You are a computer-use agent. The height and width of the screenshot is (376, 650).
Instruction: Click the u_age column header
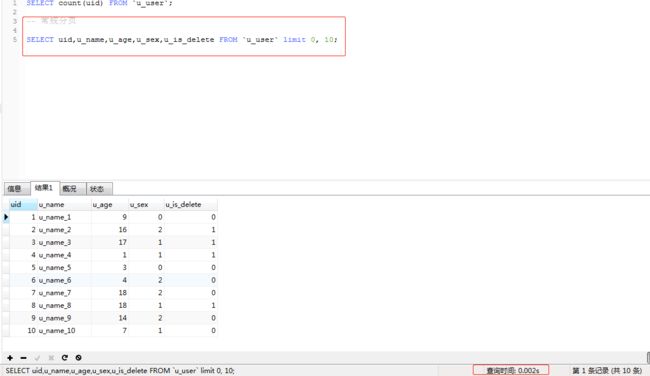(109, 204)
